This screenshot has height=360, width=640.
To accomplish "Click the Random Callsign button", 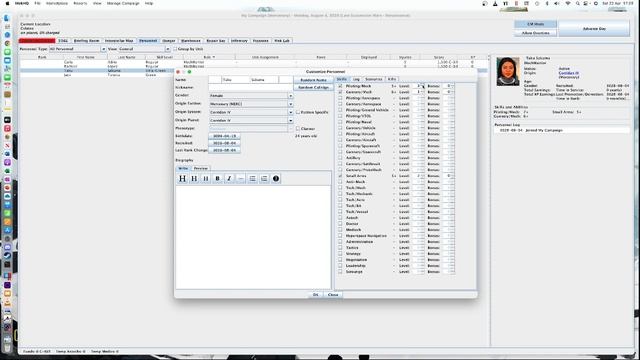I will [x=313, y=87].
